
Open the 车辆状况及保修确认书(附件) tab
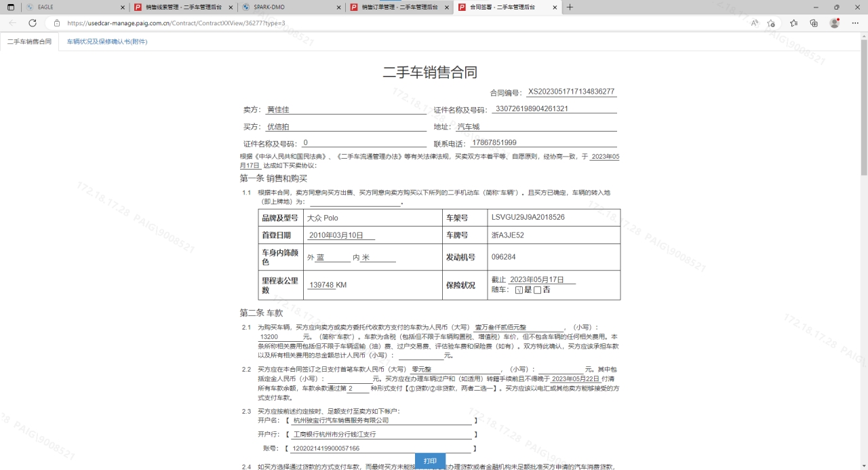pyautogui.click(x=107, y=41)
